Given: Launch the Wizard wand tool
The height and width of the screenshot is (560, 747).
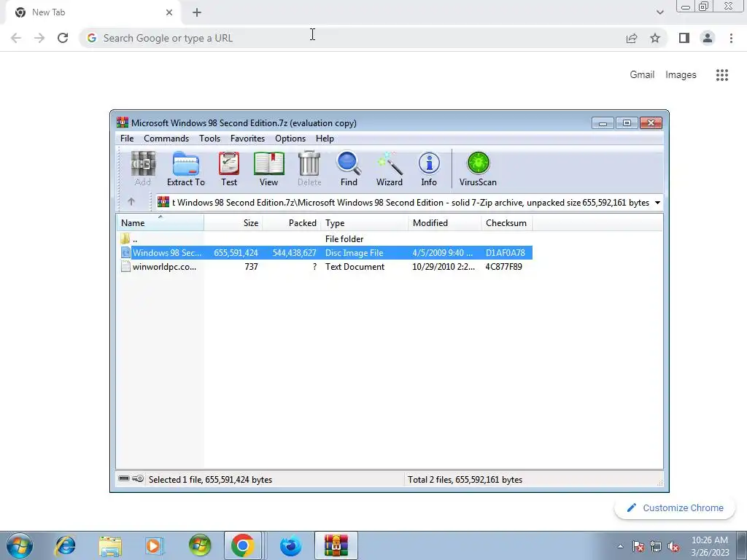Looking at the screenshot, I should coord(390,168).
